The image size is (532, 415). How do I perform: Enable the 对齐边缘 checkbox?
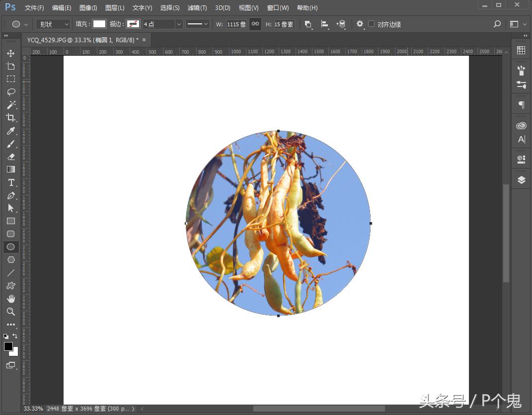370,24
